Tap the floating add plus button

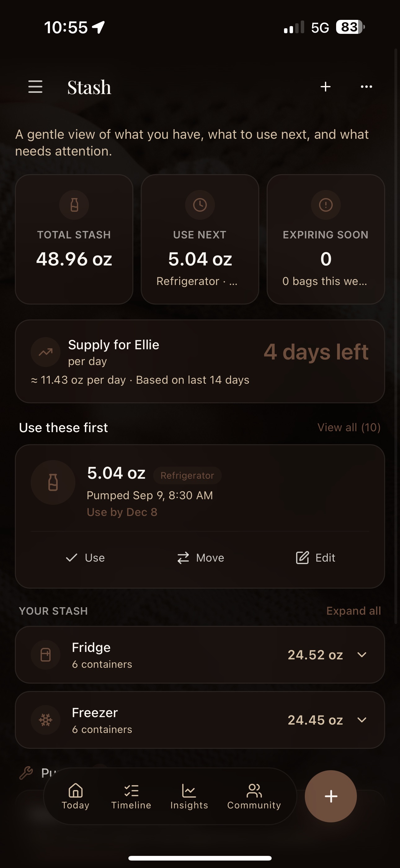[x=331, y=796]
